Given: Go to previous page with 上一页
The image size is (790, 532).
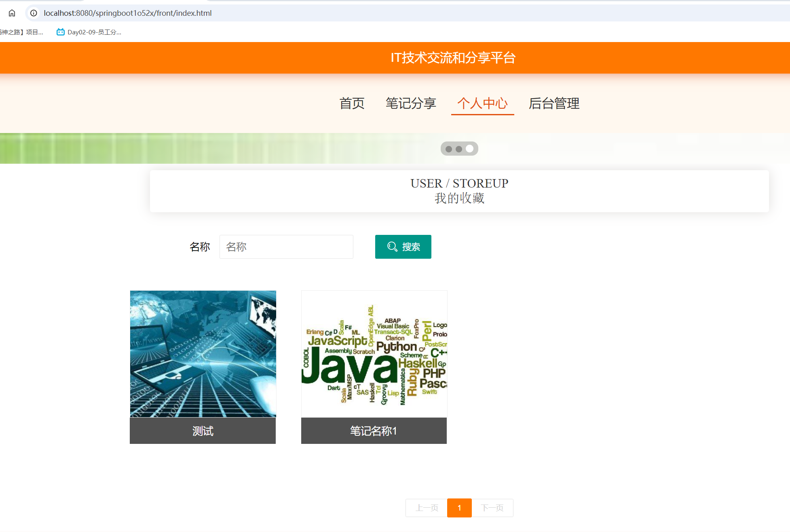Looking at the screenshot, I should (427, 508).
